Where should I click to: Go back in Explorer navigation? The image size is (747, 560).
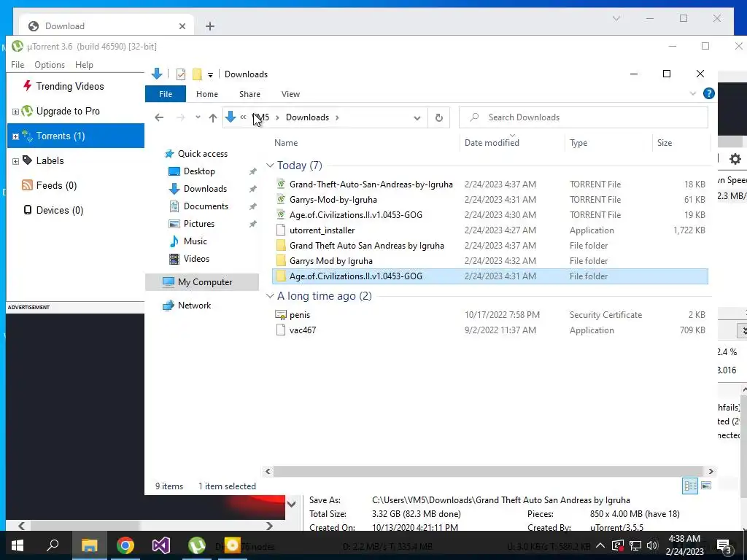(159, 117)
